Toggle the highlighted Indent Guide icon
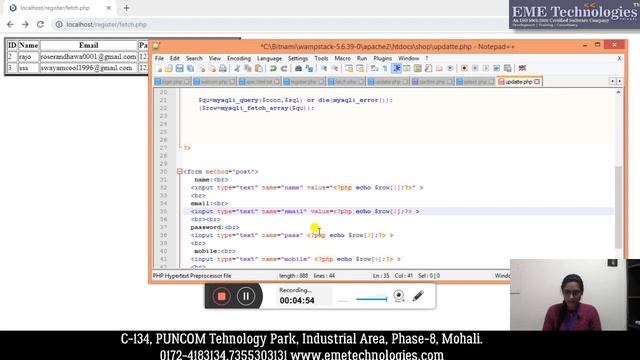The height and width of the screenshot is (360, 640). click(397, 68)
